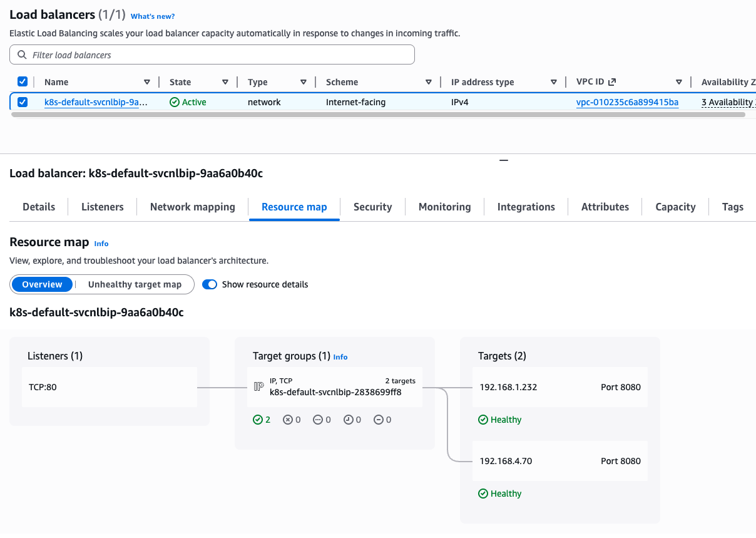Screen dimensions: 756x538
Task: Sort by the State column arrow
Action: coord(225,82)
